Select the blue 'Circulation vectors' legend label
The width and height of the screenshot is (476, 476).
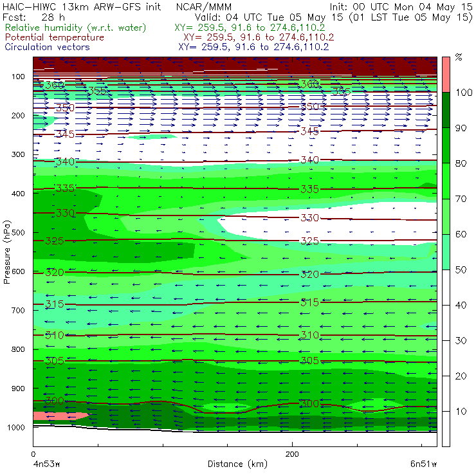coord(48,47)
